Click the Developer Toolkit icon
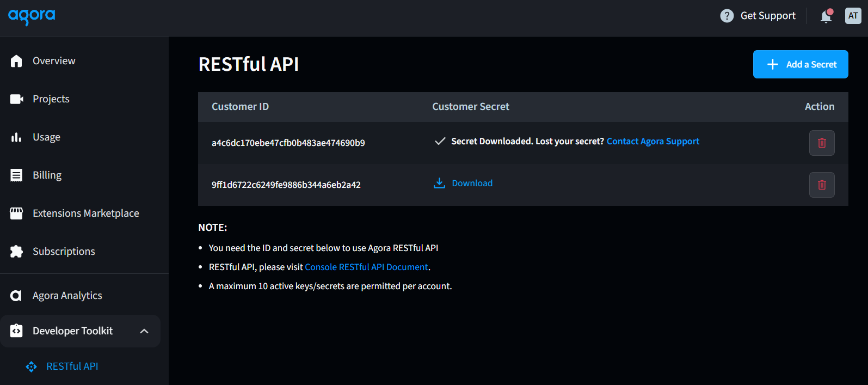The image size is (868, 385). click(16, 331)
